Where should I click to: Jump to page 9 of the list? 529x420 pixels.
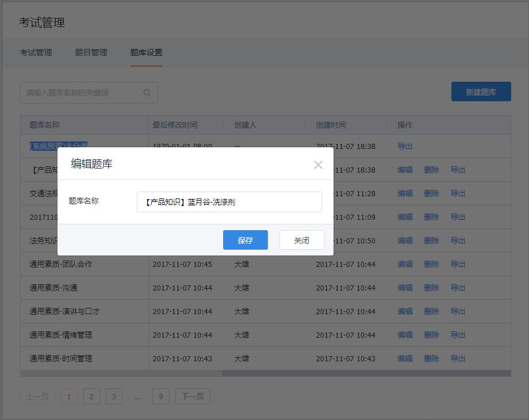(161, 396)
